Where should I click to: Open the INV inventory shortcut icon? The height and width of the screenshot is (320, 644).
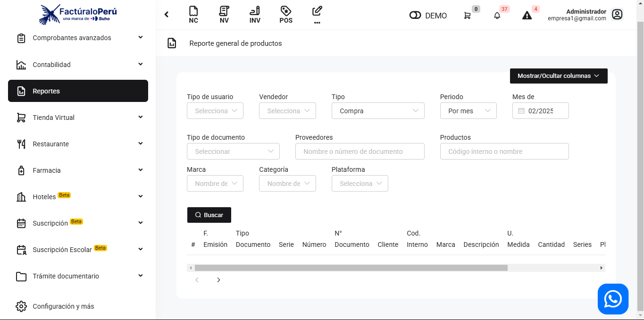click(x=255, y=15)
